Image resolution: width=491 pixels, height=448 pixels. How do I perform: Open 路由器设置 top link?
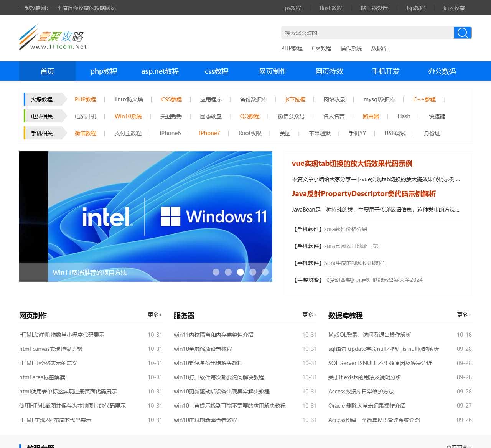click(x=374, y=8)
